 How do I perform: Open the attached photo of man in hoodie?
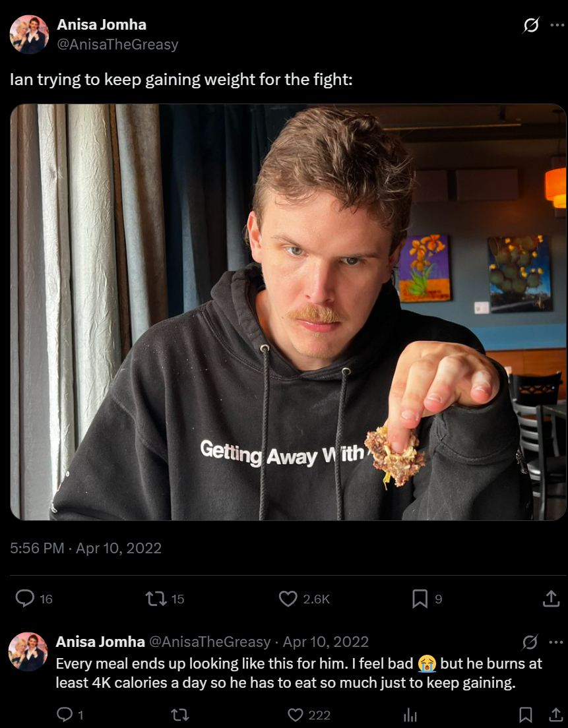(x=288, y=312)
